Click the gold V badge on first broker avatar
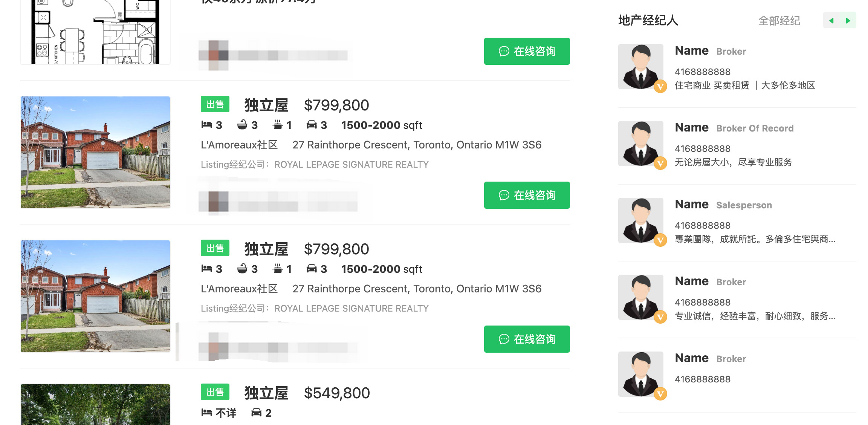 point(660,86)
